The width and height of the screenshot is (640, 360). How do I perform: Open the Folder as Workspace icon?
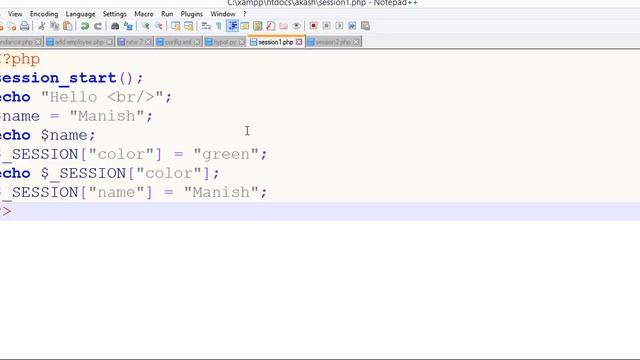[283, 26]
